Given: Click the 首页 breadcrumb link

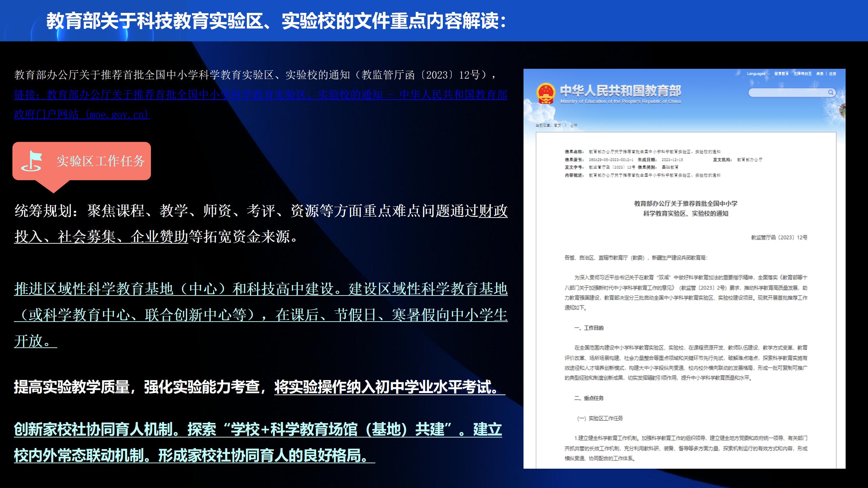Looking at the screenshot, I should point(557,125).
